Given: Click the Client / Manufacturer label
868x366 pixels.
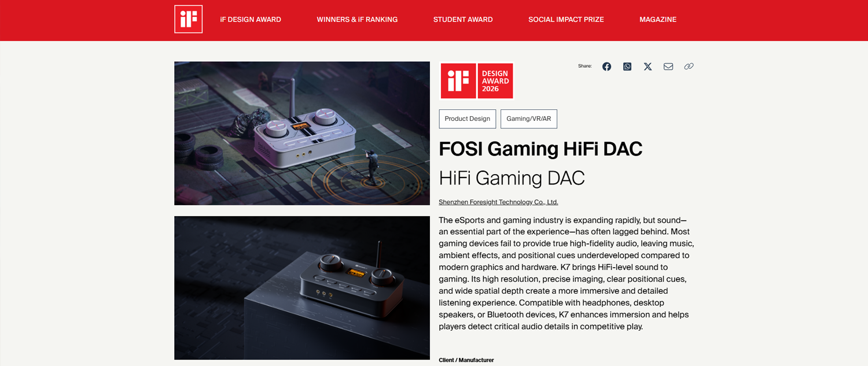Looking at the screenshot, I should (466, 360).
